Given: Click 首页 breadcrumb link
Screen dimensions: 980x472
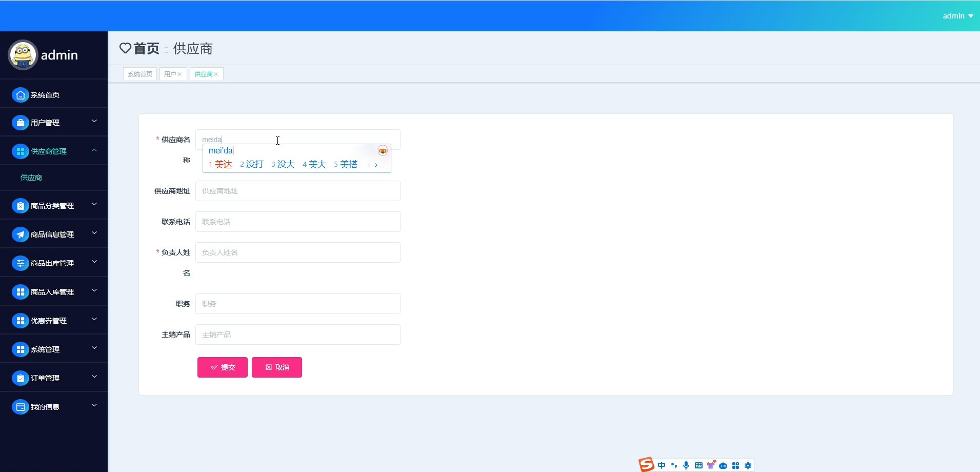Looking at the screenshot, I should [146, 48].
